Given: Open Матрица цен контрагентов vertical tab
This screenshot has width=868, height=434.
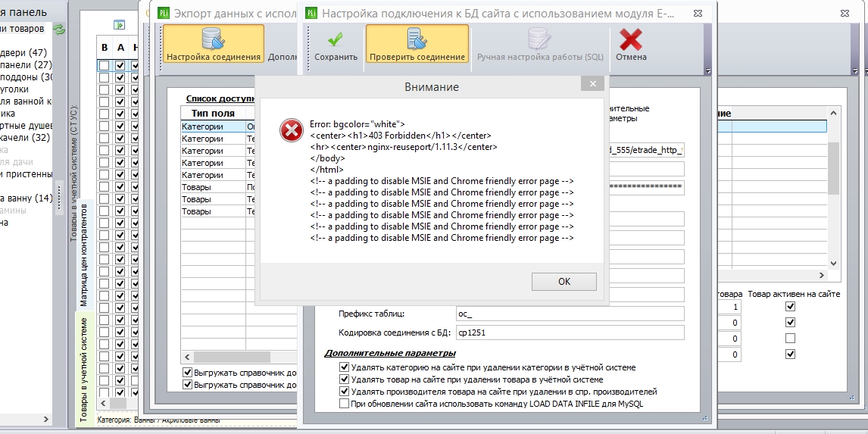Looking at the screenshot, I should click(83, 254).
